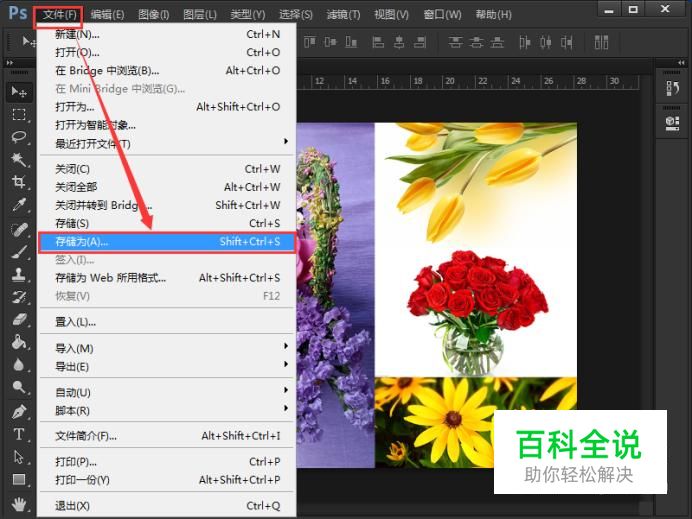Select the Healing Brush tool
692x519 pixels.
[19, 229]
